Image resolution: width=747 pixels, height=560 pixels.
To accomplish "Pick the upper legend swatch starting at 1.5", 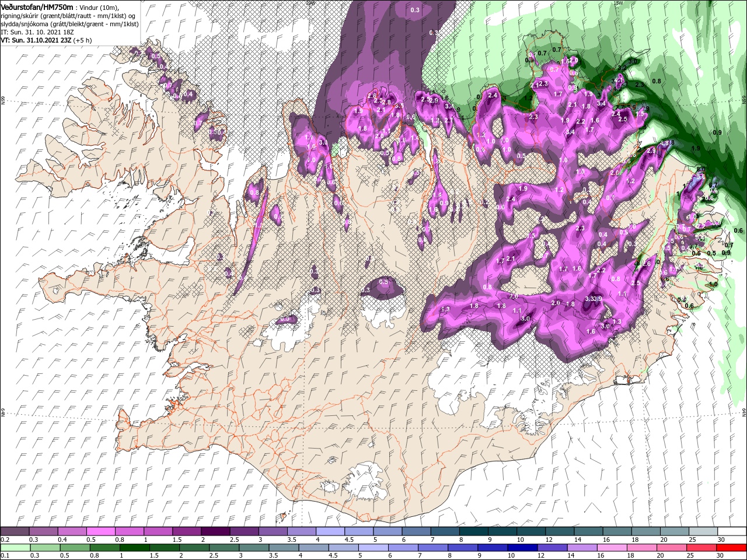I will 187,531.
